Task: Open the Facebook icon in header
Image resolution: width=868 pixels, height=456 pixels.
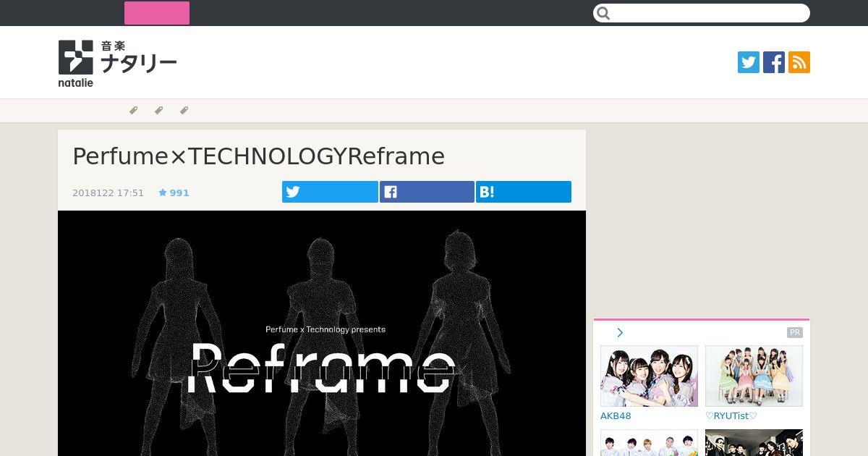Action: click(774, 62)
